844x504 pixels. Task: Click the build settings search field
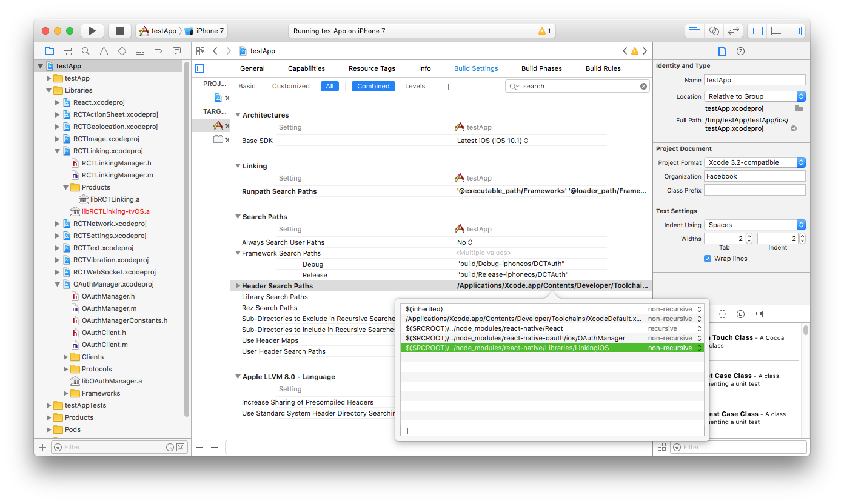pyautogui.click(x=576, y=85)
